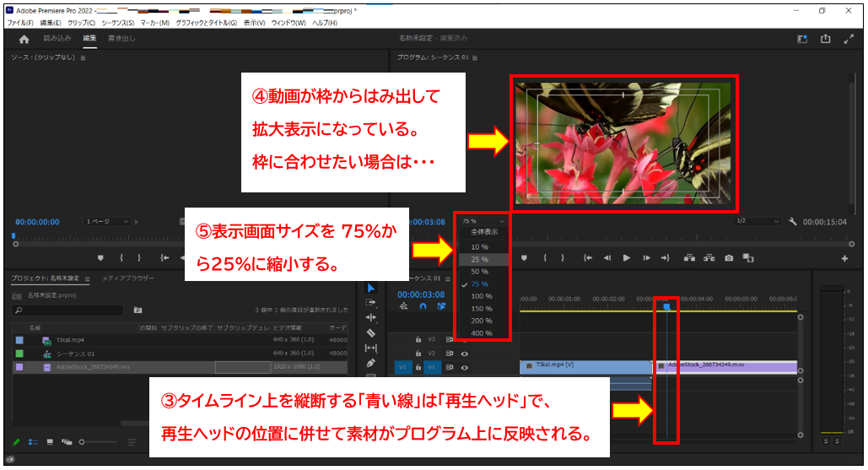
Task: Click the blue label swatch for Tikal.mp4
Action: (x=19, y=340)
